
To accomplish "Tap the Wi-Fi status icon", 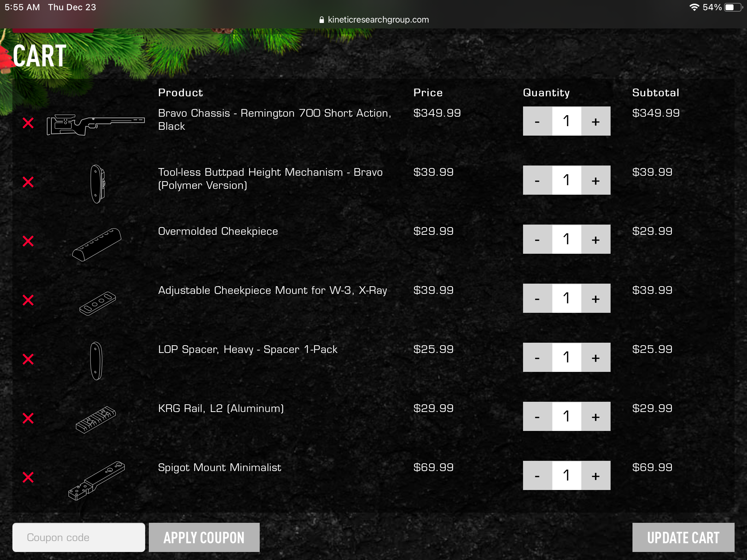I will (x=694, y=7).
